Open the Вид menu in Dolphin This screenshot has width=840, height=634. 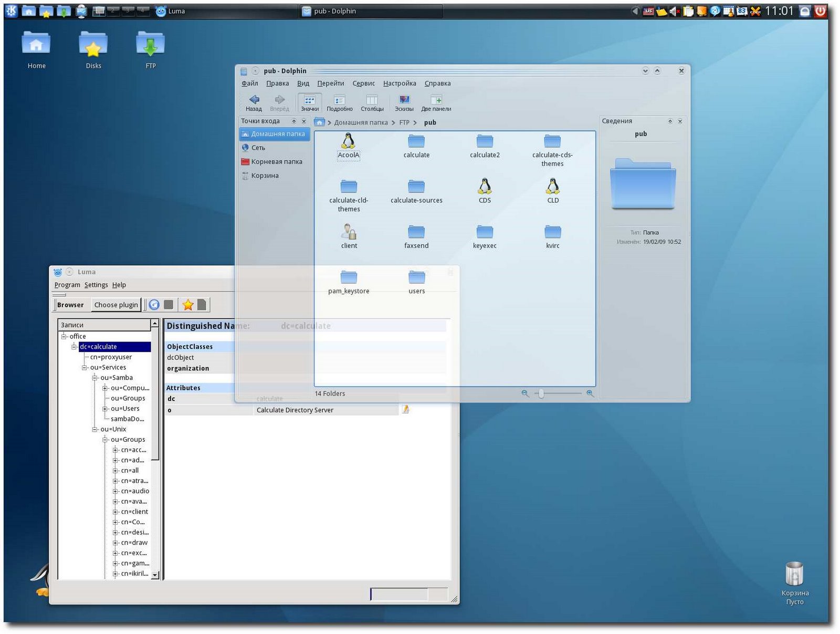coord(303,84)
